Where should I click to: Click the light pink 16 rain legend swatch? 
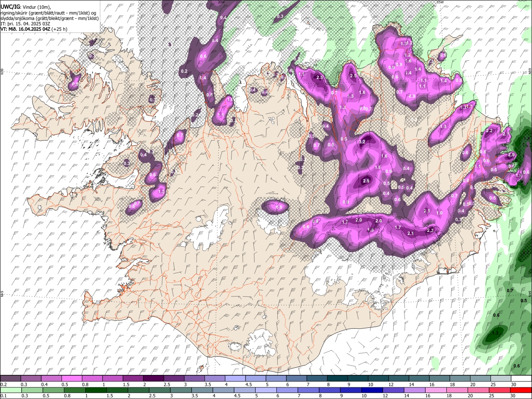pos(436,390)
